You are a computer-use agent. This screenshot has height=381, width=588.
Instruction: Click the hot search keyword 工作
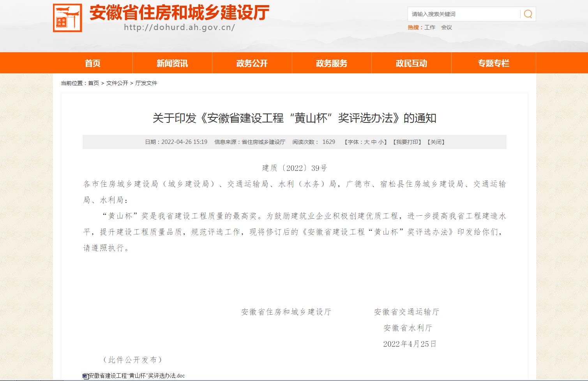click(429, 27)
